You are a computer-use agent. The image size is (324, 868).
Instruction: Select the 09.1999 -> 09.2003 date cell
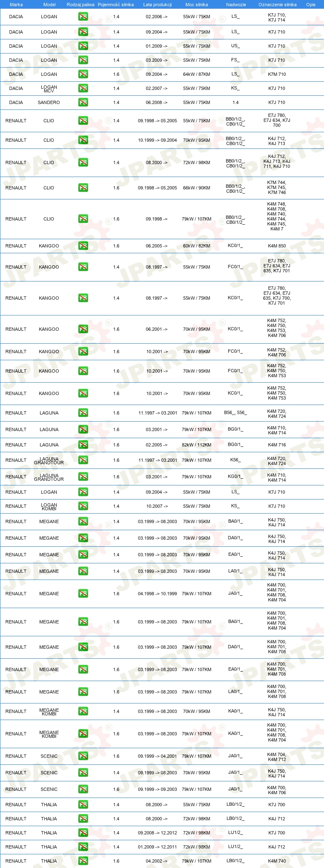[x=157, y=789]
